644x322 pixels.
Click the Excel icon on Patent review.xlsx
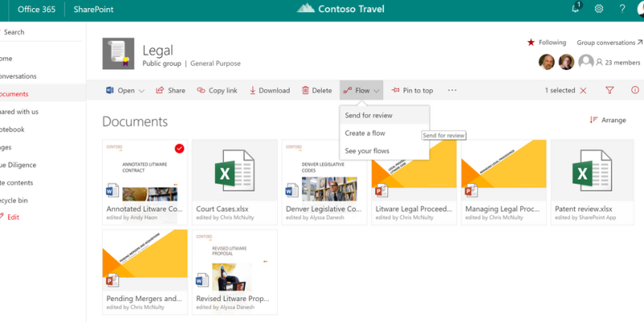[x=592, y=171]
